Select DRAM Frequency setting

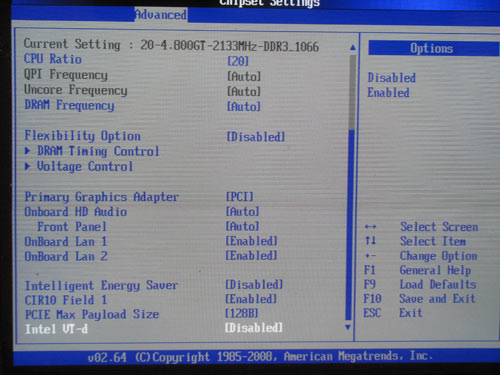pos(69,105)
